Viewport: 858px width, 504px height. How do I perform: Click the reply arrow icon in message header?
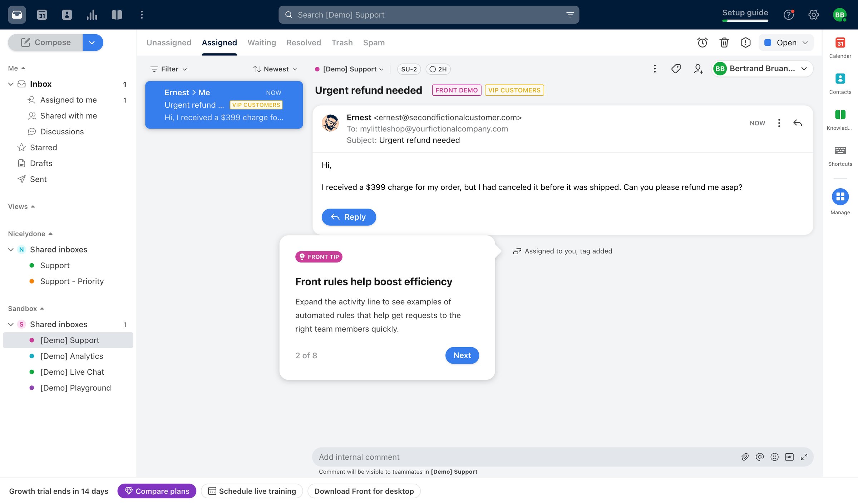point(798,123)
